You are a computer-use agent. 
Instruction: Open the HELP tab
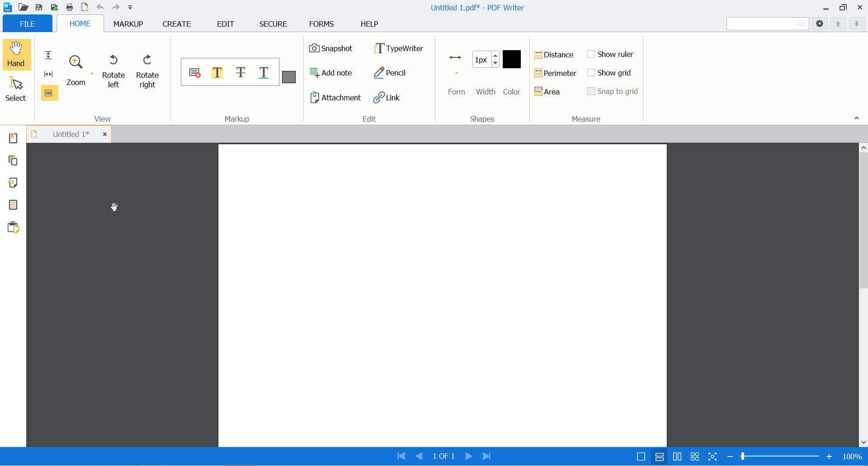(x=369, y=24)
